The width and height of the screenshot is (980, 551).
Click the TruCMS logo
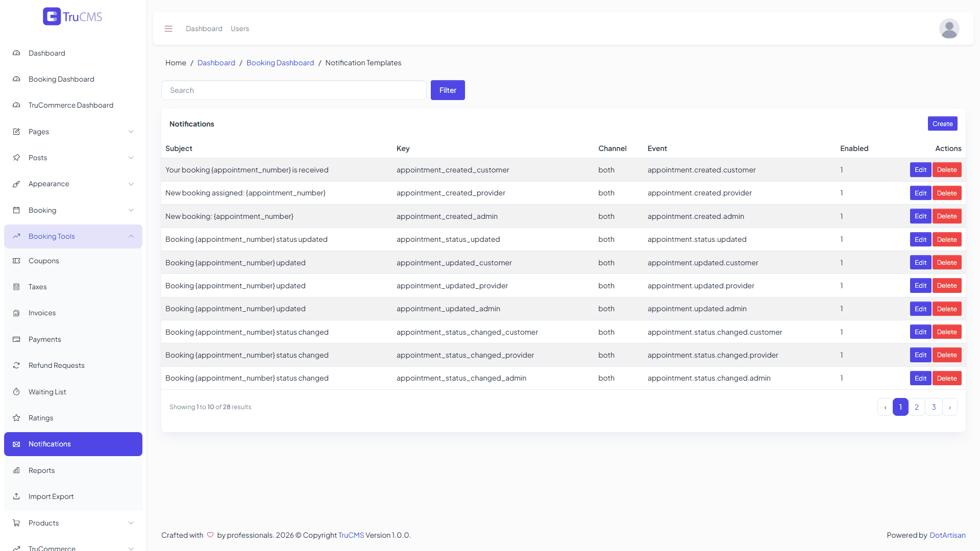coord(72,16)
